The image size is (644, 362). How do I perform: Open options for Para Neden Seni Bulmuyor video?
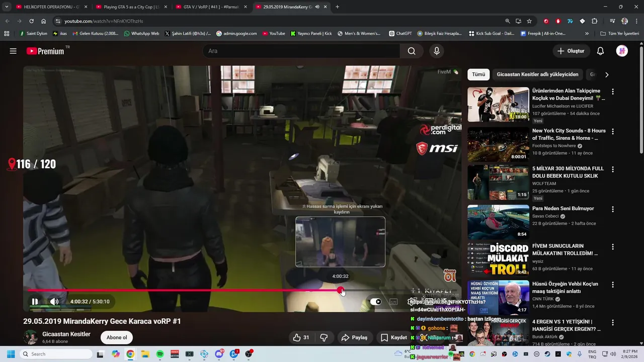(x=612, y=209)
